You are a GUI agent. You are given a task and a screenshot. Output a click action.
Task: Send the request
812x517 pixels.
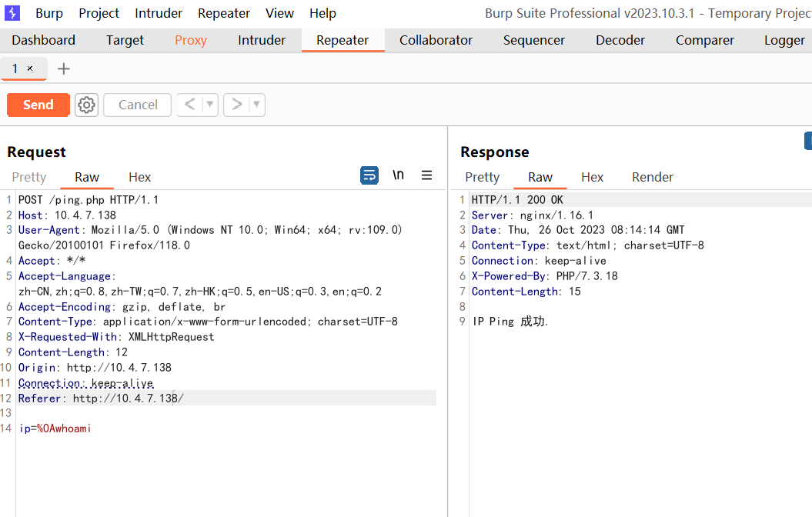(x=38, y=105)
